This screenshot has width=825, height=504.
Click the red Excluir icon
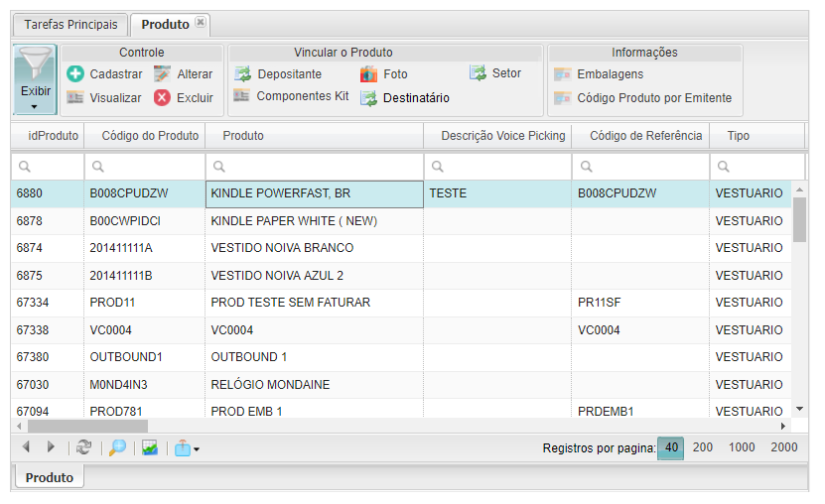[x=162, y=97]
